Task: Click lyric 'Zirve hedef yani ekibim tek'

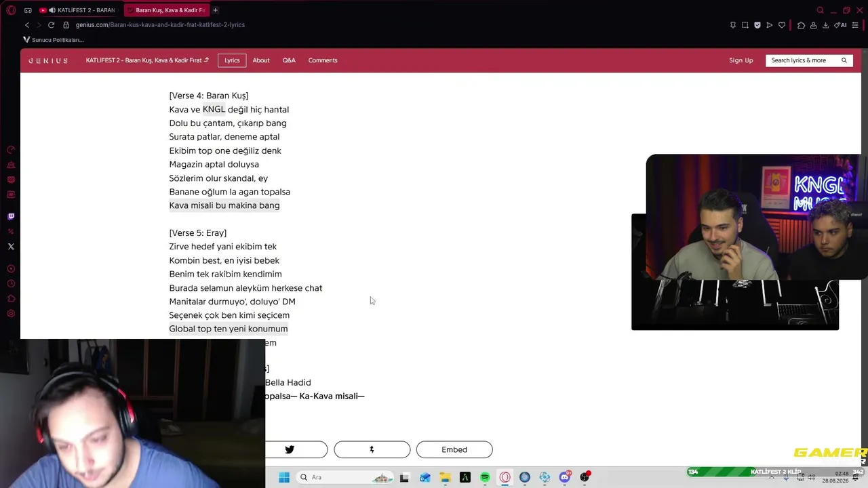Action: [223, 247]
